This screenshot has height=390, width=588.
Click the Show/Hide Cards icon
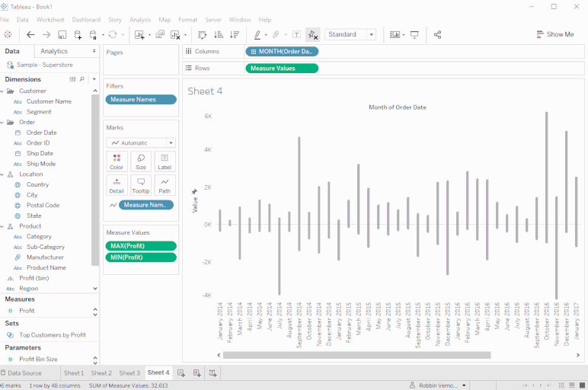tap(395, 35)
